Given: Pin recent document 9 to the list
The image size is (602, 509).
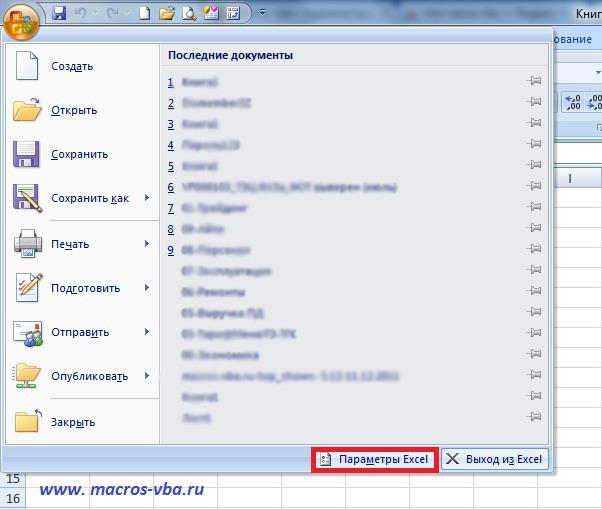Looking at the screenshot, I should 534,249.
